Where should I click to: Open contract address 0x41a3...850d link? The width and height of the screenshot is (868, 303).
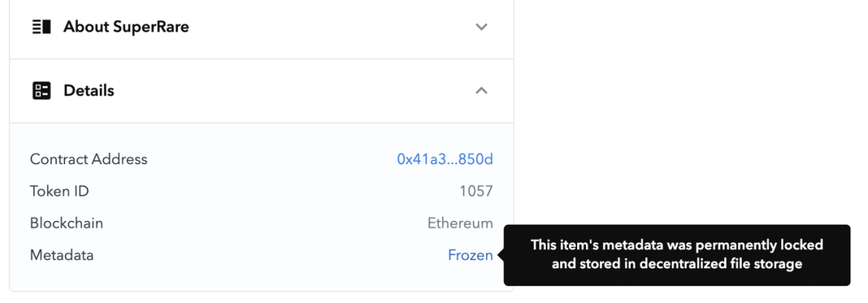[x=445, y=159]
